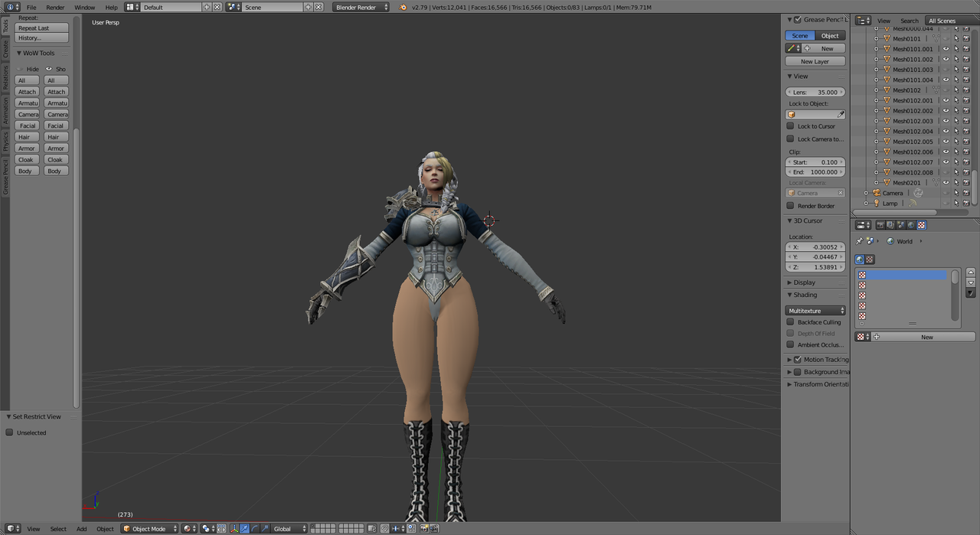Toggle the Motion Tracking checkbox
The image size is (980, 535).
798,360
